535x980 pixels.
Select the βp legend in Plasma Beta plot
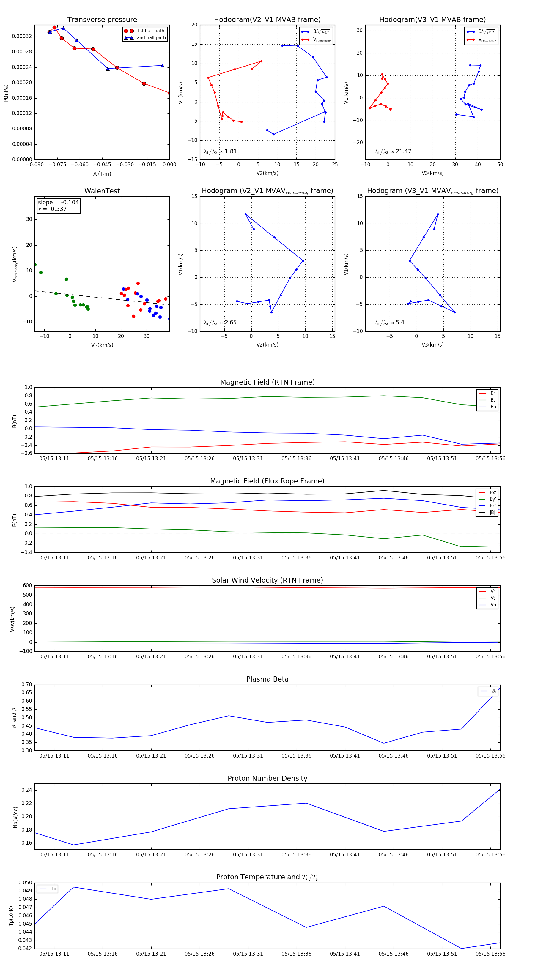488,691
